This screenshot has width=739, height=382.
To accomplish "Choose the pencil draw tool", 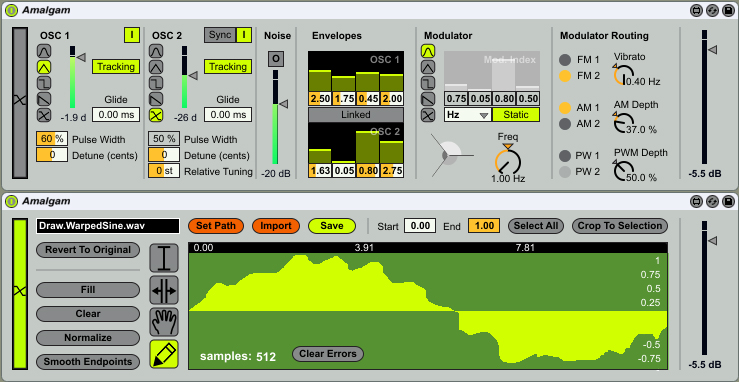I will 164,354.
